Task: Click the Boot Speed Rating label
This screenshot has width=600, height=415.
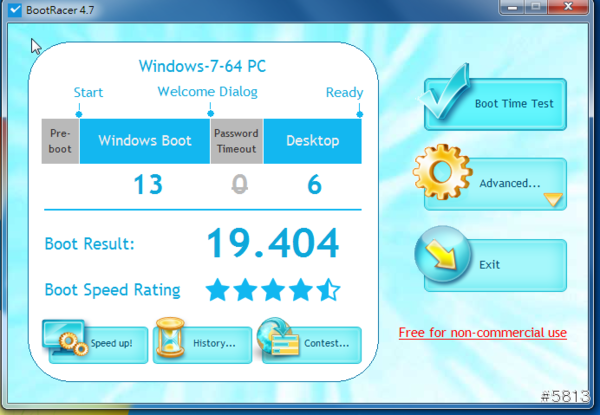Action: point(112,290)
